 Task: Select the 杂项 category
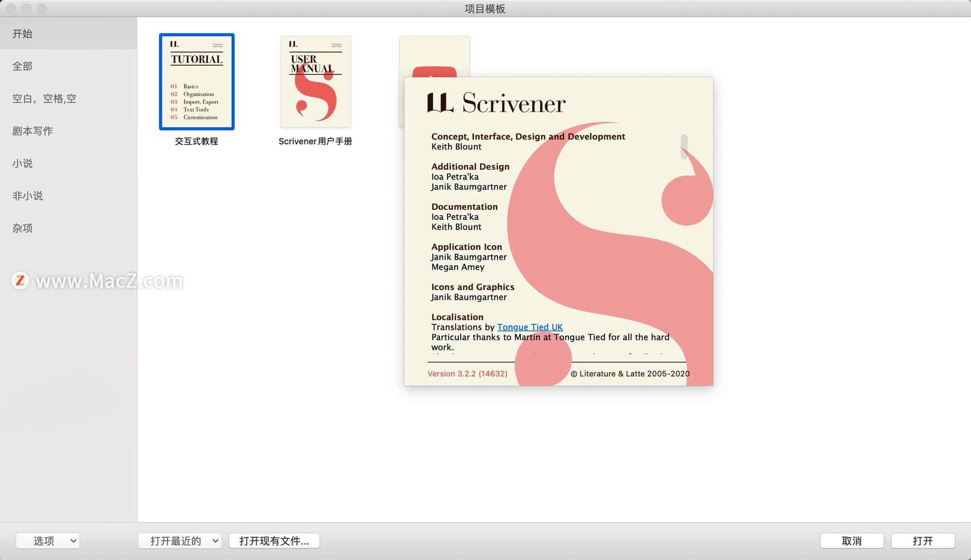(68, 228)
